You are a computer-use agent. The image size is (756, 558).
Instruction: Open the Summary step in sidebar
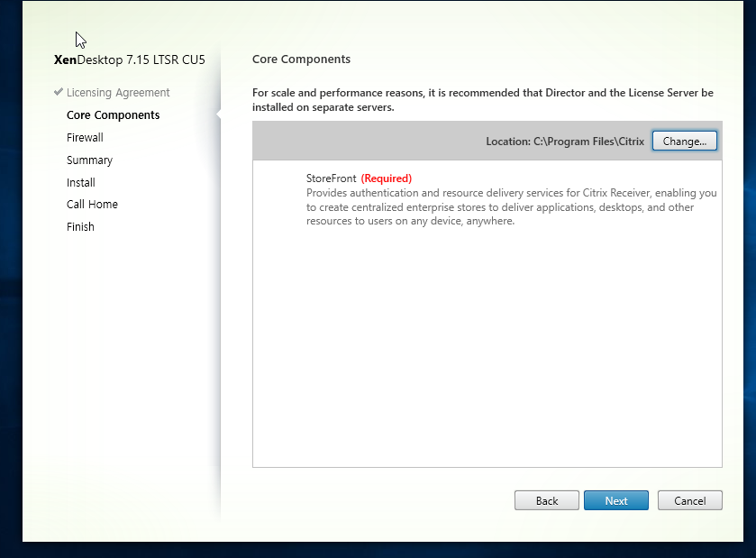(x=89, y=160)
